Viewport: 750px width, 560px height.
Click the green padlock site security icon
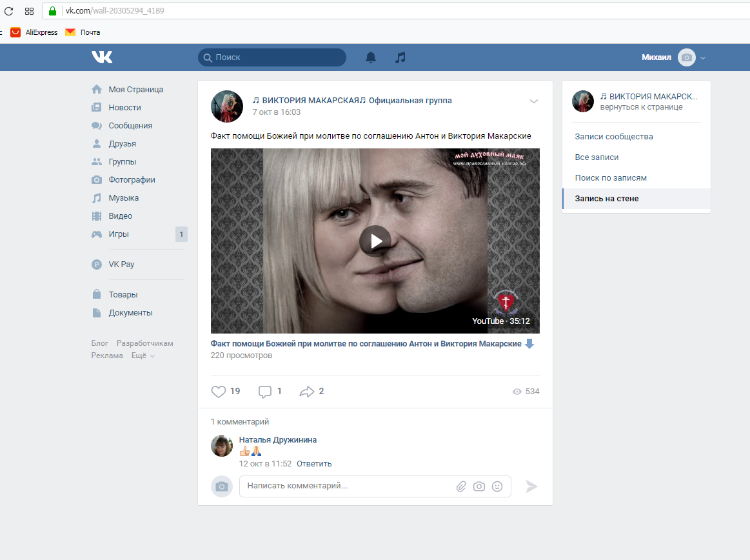[x=53, y=10]
